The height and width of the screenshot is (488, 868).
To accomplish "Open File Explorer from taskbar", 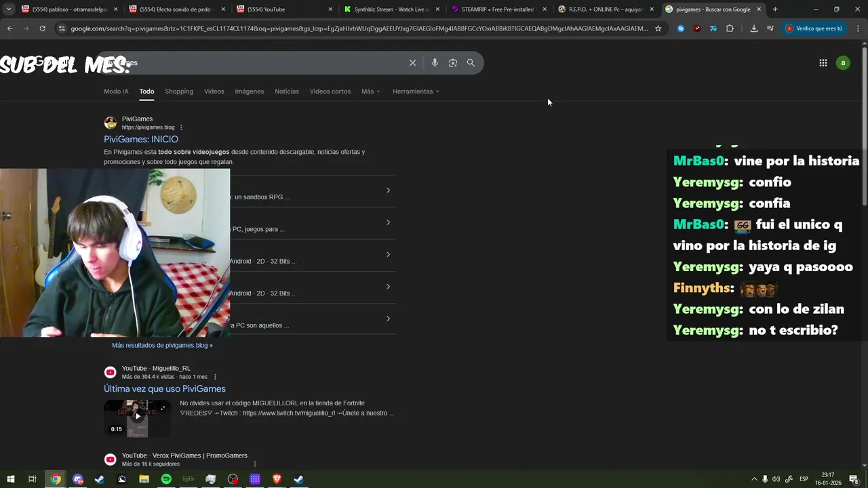I will 144,479.
